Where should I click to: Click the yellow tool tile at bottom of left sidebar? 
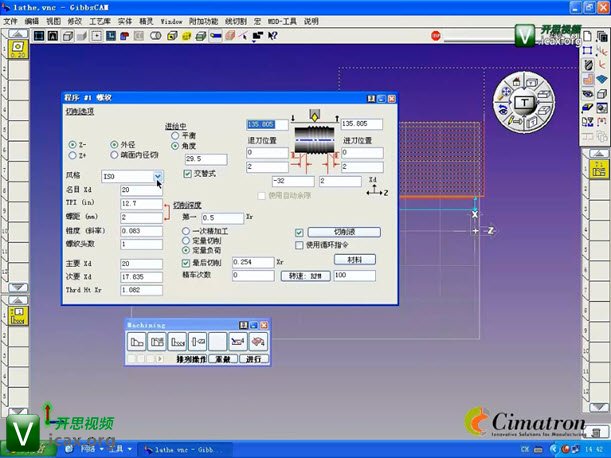(17, 316)
